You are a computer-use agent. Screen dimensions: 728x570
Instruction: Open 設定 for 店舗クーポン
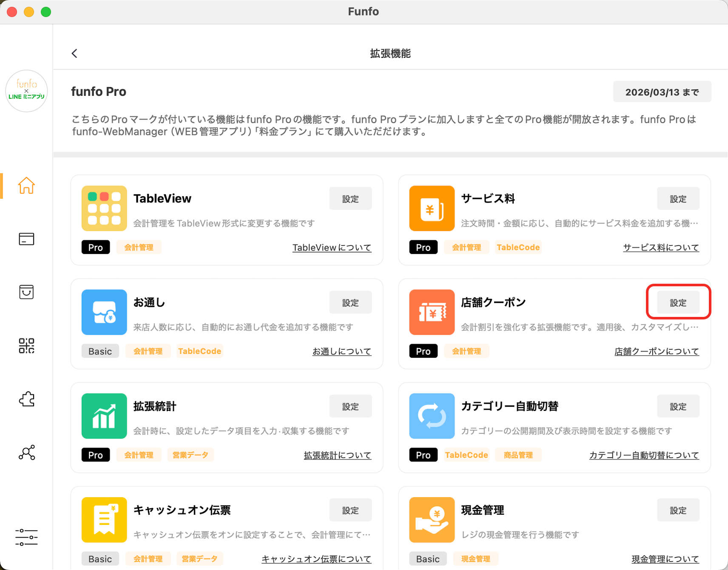678,302
